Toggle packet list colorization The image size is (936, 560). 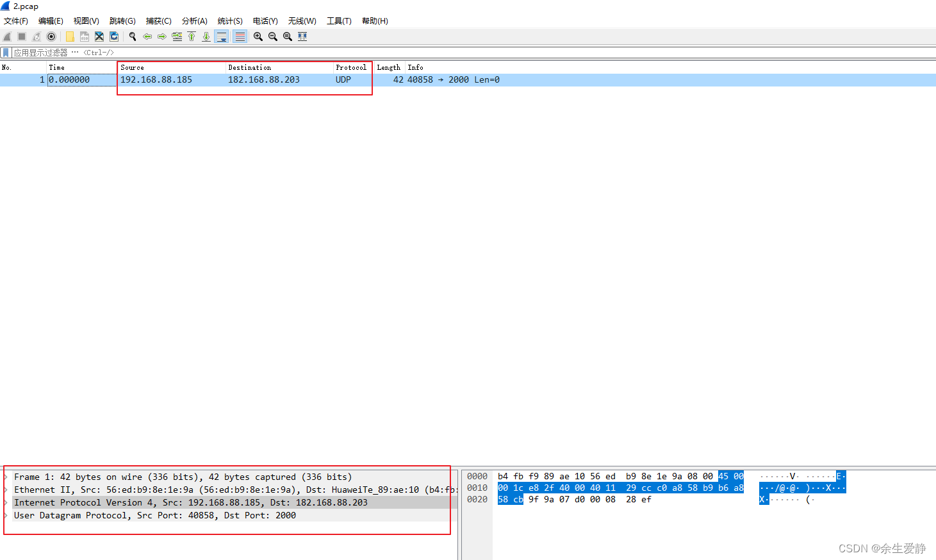(x=240, y=37)
